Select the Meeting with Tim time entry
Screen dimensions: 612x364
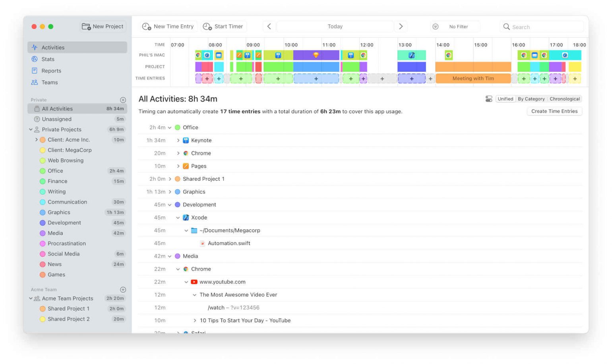473,79
